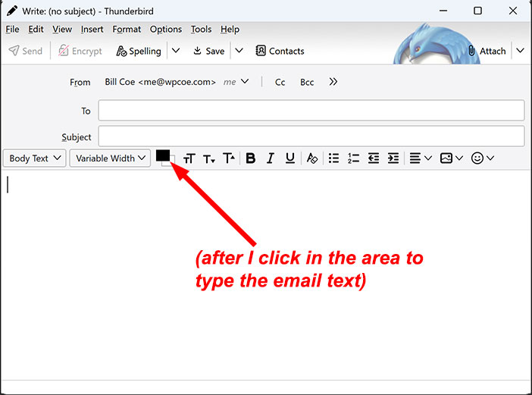Open the text alignment dropdown
Screen dimensions: 532x395
coord(421,158)
